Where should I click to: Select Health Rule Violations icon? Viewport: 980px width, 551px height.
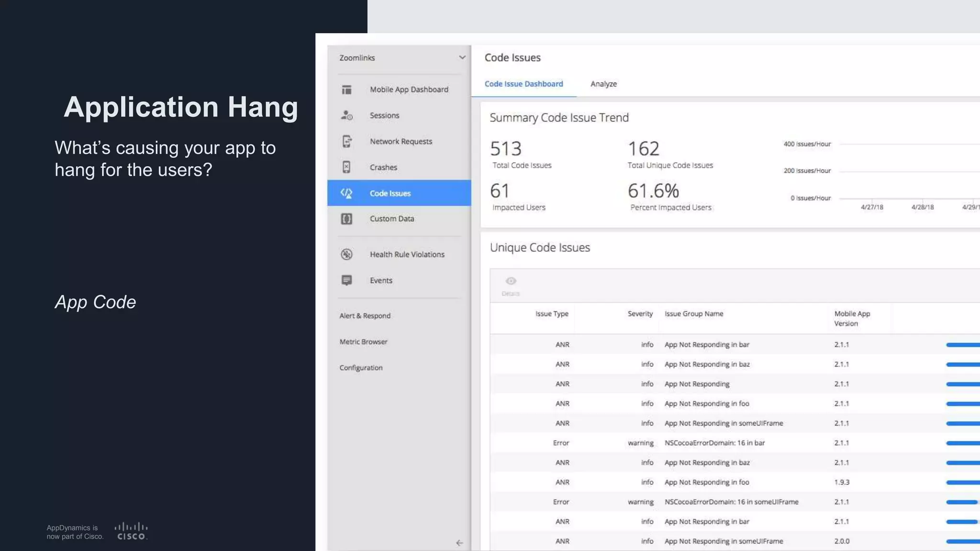coord(346,254)
